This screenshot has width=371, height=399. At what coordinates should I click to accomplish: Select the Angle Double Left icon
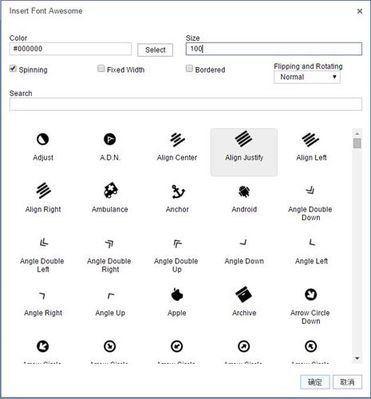pos(43,242)
